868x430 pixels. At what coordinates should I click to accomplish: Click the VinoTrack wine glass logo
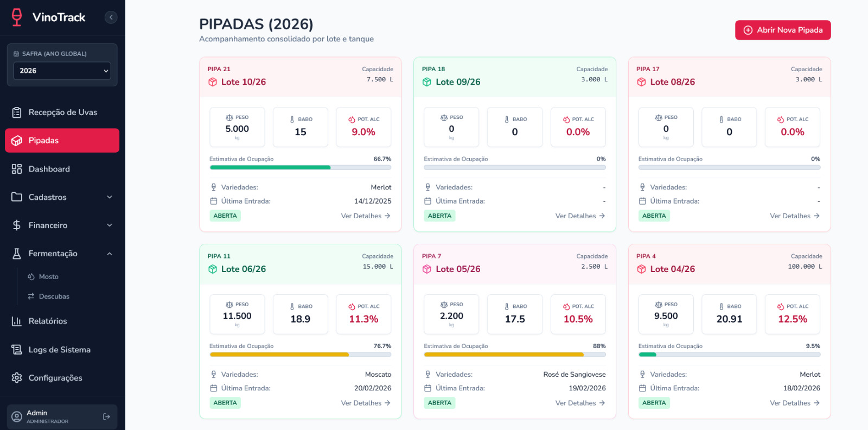[17, 17]
